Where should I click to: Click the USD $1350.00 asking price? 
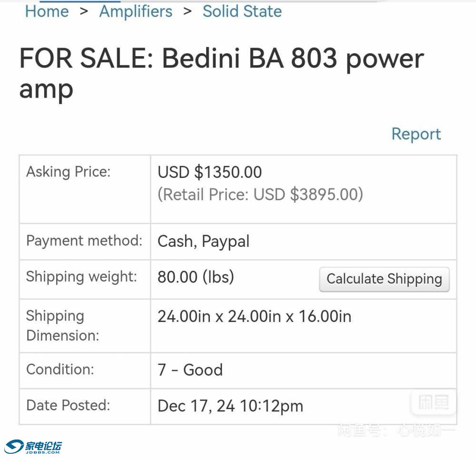pyautogui.click(x=209, y=172)
